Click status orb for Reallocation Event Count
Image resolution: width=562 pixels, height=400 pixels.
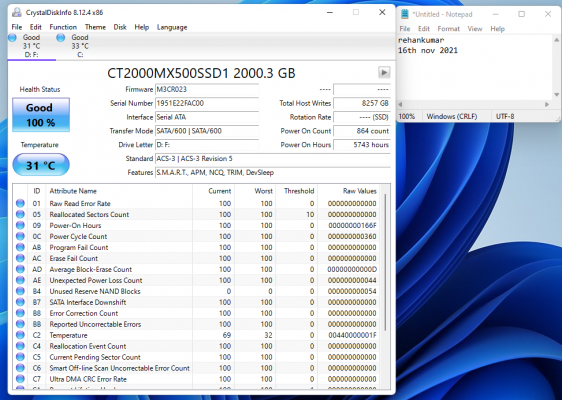click(x=20, y=346)
